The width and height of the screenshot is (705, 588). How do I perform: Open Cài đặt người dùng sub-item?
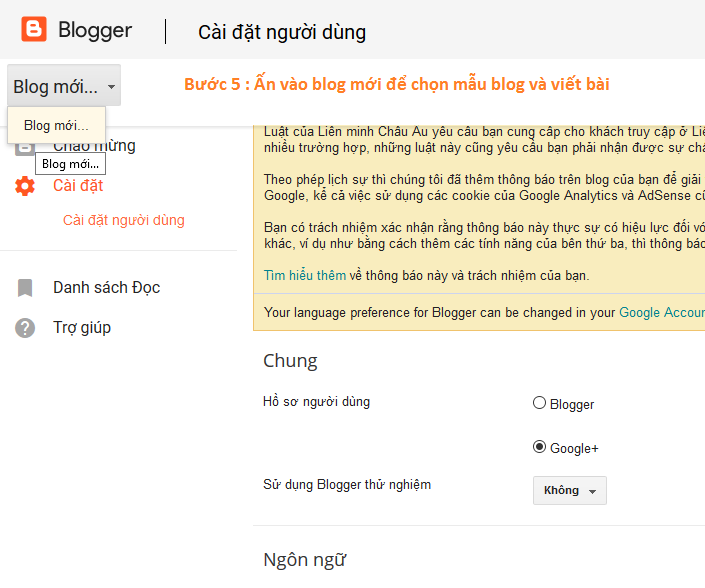(124, 220)
